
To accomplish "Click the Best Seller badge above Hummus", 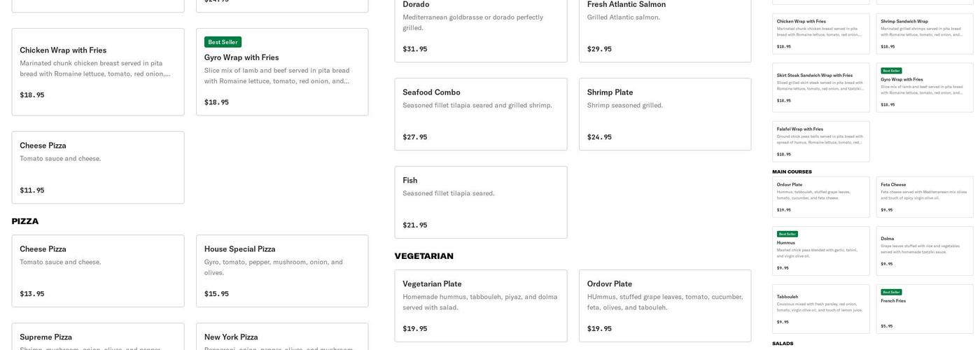I will [x=787, y=234].
